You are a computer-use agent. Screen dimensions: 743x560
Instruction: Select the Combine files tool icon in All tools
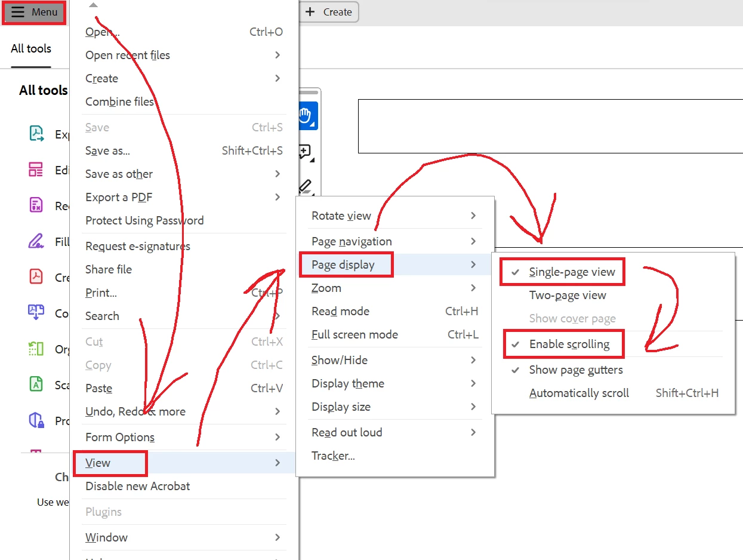click(36, 313)
